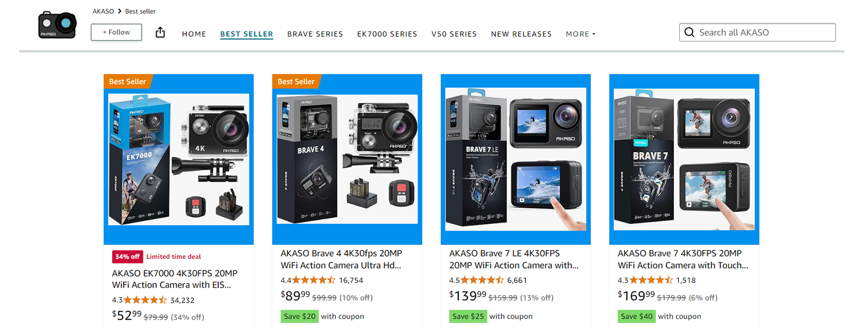Click the share icon next to Follow

[x=160, y=32]
